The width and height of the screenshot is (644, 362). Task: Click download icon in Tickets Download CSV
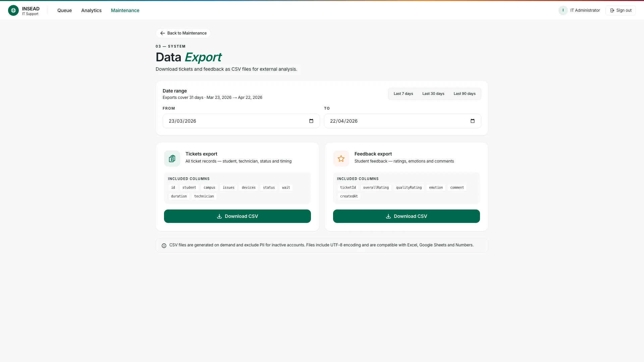[219, 216]
